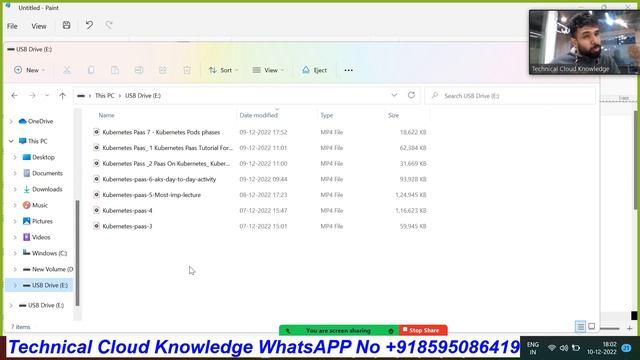This screenshot has width=640, height=360.
Task: Switch to large thumbnails view icon
Action: tap(591, 326)
